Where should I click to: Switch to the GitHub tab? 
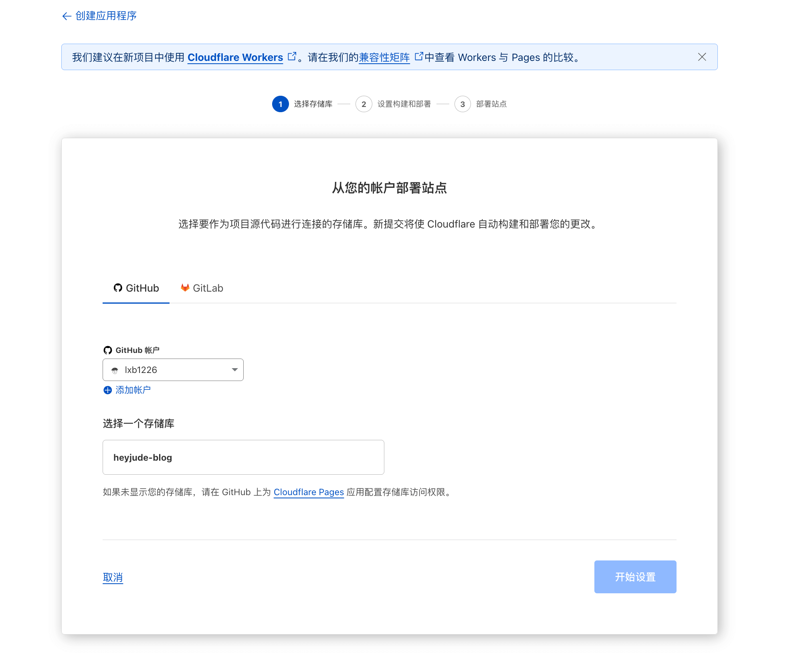pos(136,288)
